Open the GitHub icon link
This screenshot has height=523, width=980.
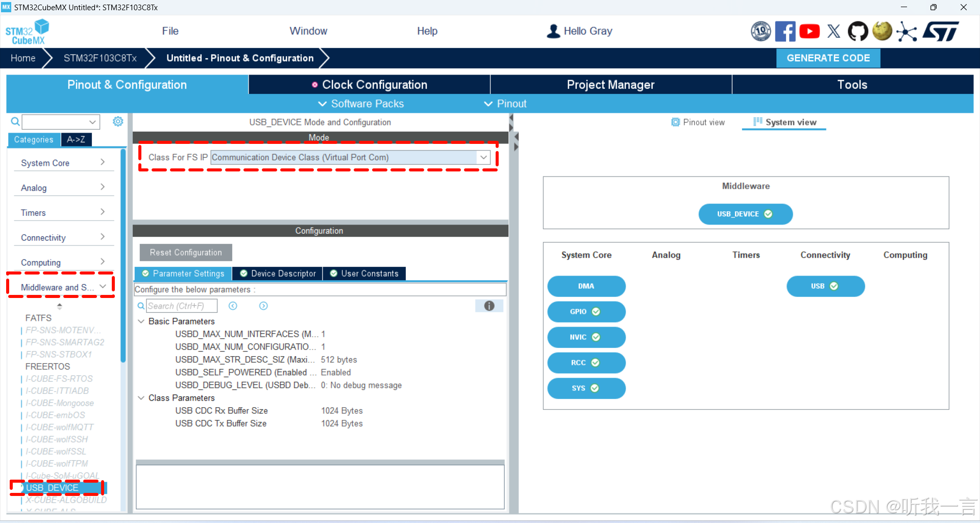pyautogui.click(x=858, y=31)
